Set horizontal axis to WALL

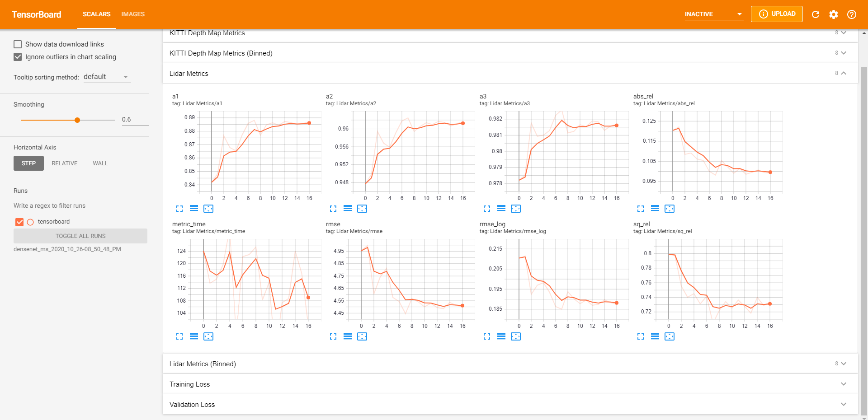click(x=100, y=163)
